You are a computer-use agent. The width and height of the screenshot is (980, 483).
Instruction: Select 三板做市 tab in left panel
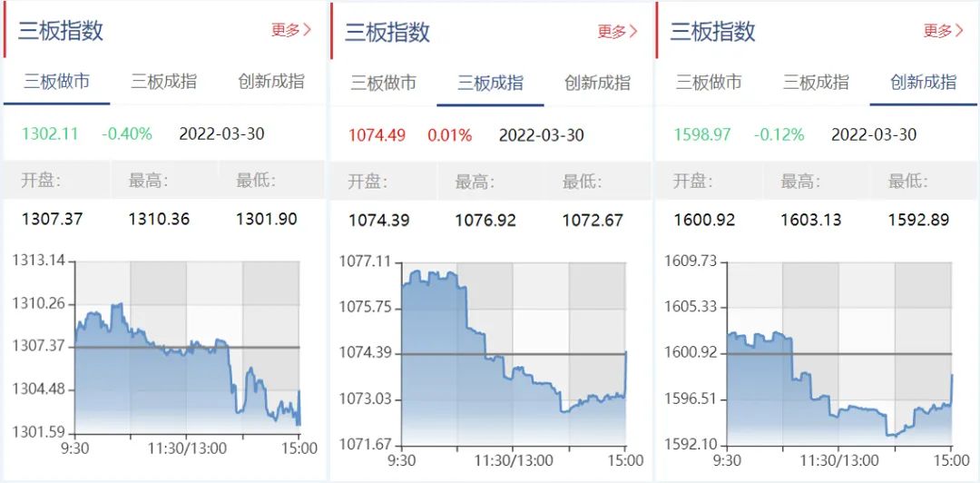coord(57,82)
